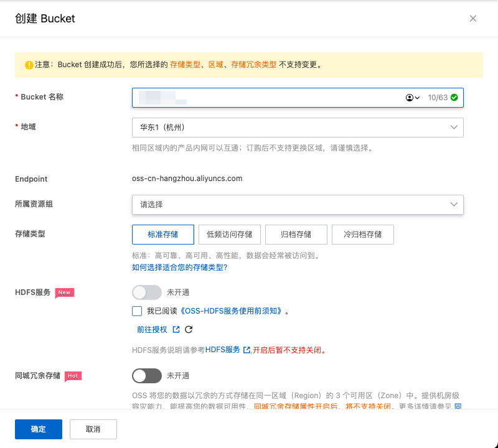
Task: Click the Endpoint value oss-cn-hangzhou.aliyuncs.com
Action: point(187,179)
